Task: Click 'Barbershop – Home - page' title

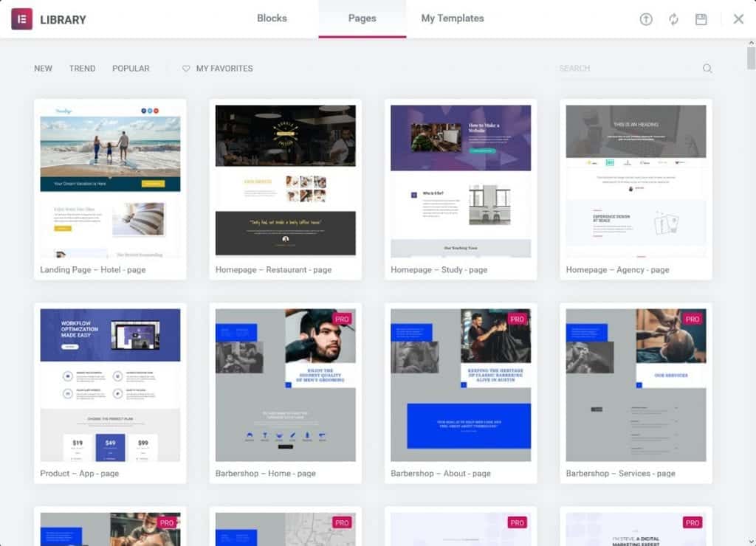Action: [x=266, y=474]
